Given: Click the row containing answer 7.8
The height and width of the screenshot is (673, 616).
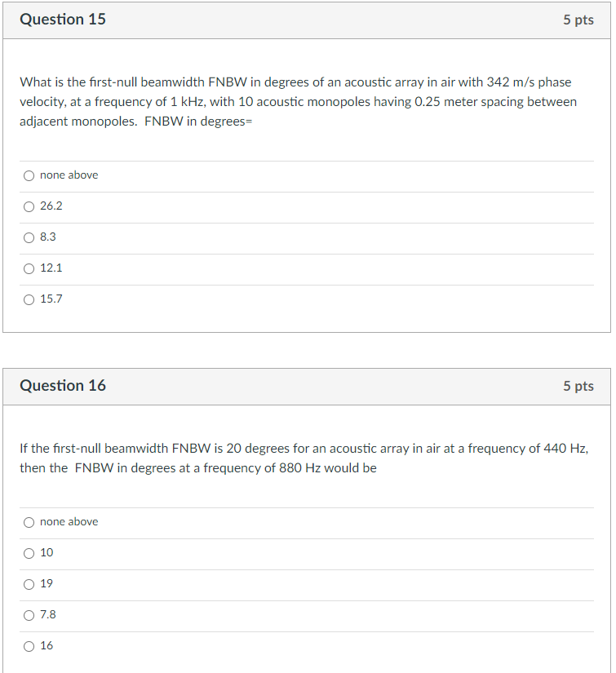Looking at the screenshot, I should tap(306, 614).
